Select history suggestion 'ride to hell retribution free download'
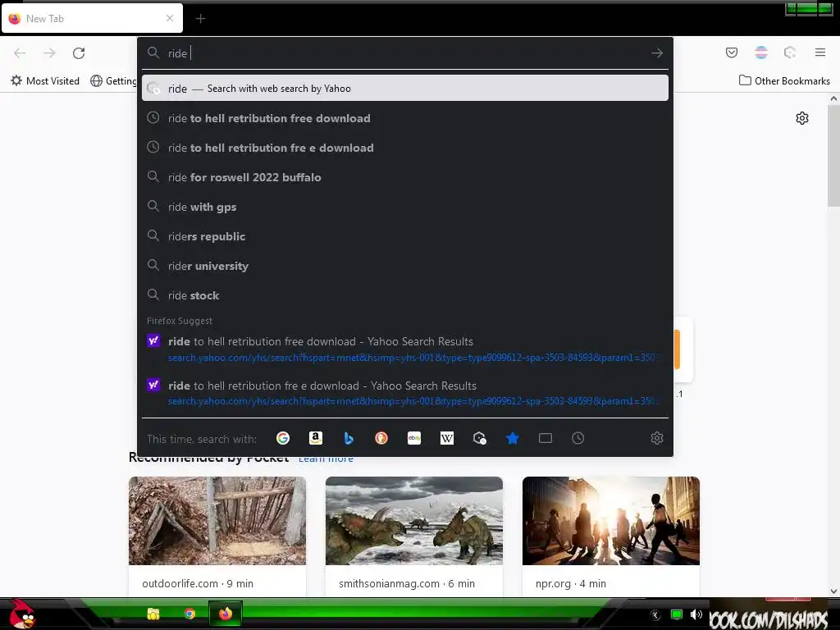This screenshot has height=630, width=840. point(405,118)
